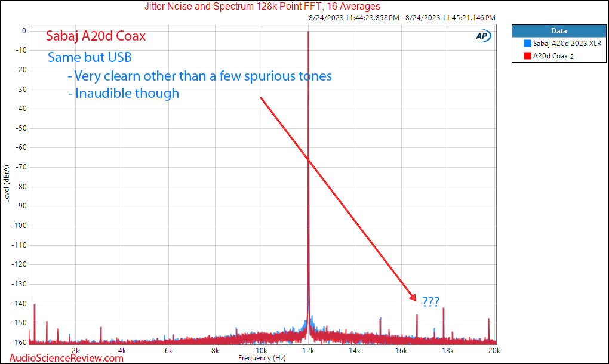Screen dimensions: 609x364
Task: Click the -120 level axis label
Action: coord(20,264)
